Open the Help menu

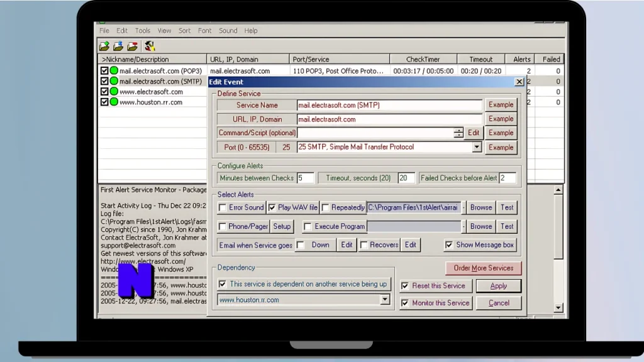point(251,30)
